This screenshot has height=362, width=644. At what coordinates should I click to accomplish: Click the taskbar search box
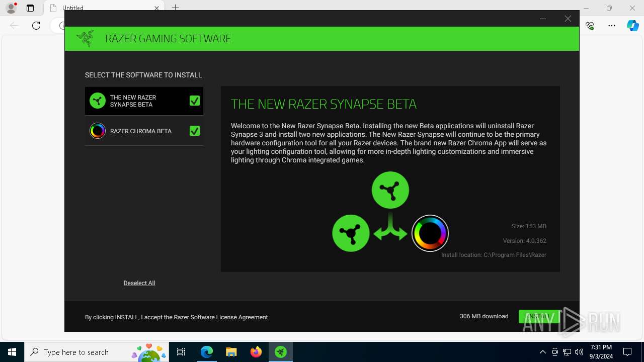[x=97, y=352]
